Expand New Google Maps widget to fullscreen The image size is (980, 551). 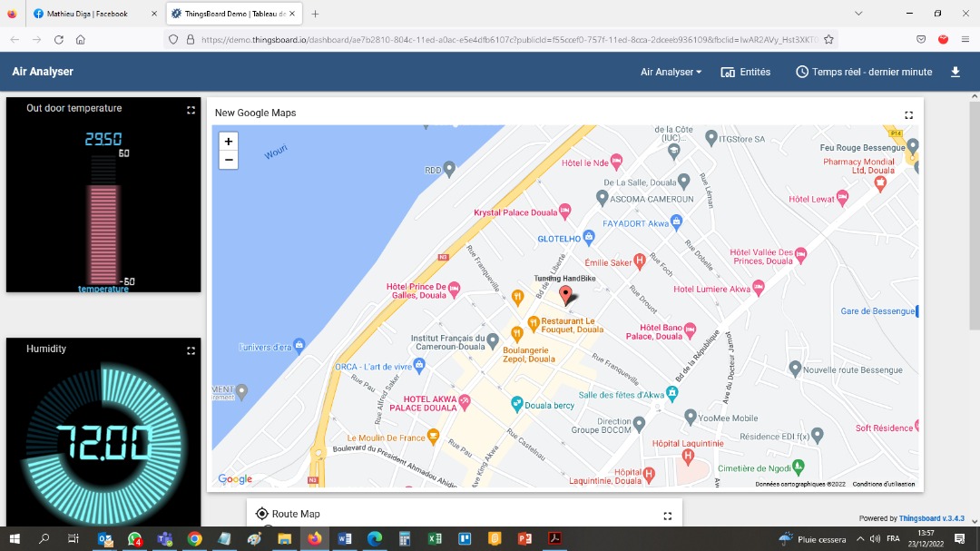tap(908, 115)
